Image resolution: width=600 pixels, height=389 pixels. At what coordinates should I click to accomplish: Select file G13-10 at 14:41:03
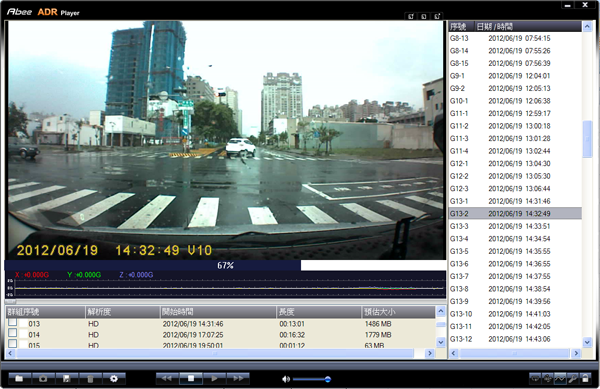pyautogui.click(x=515, y=314)
